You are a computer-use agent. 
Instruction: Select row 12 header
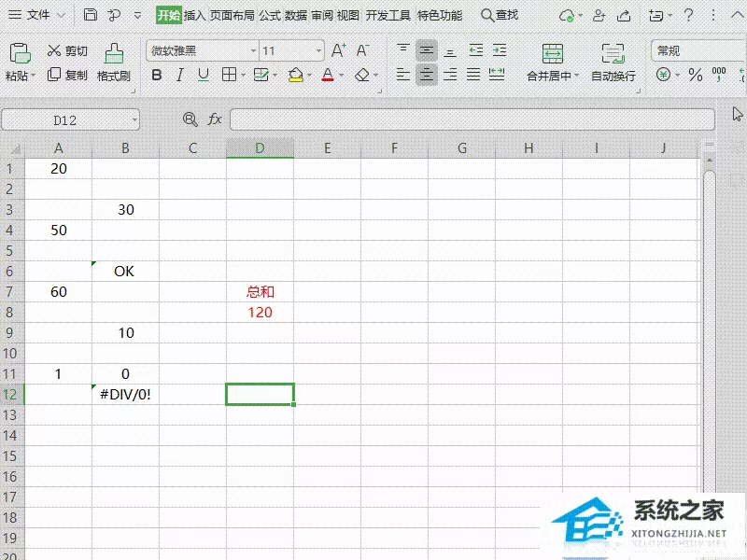[11, 394]
